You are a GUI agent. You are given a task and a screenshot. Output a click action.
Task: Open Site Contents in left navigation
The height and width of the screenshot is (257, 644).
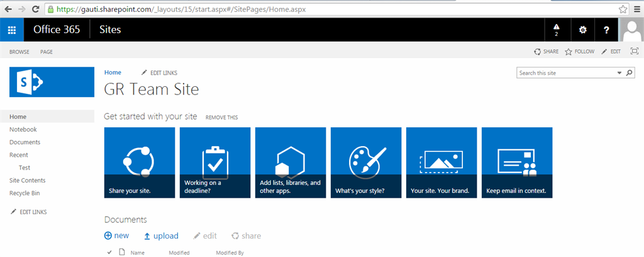28,181
